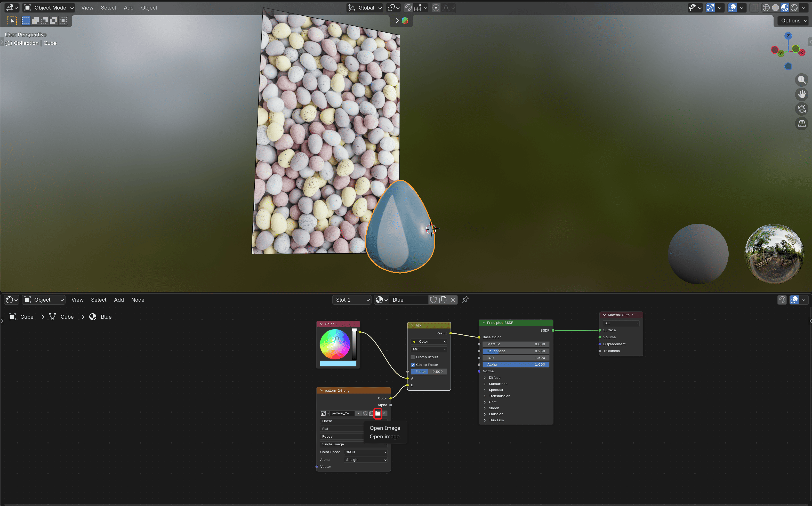The width and height of the screenshot is (812, 506).
Task: Open Mix blend mode dropdown
Action: coord(429,349)
